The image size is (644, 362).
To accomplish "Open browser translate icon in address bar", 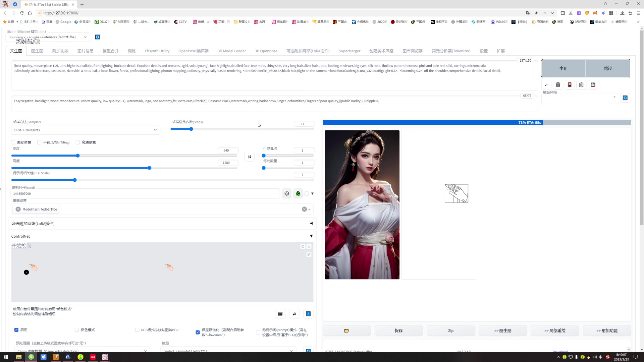I will [528, 13].
